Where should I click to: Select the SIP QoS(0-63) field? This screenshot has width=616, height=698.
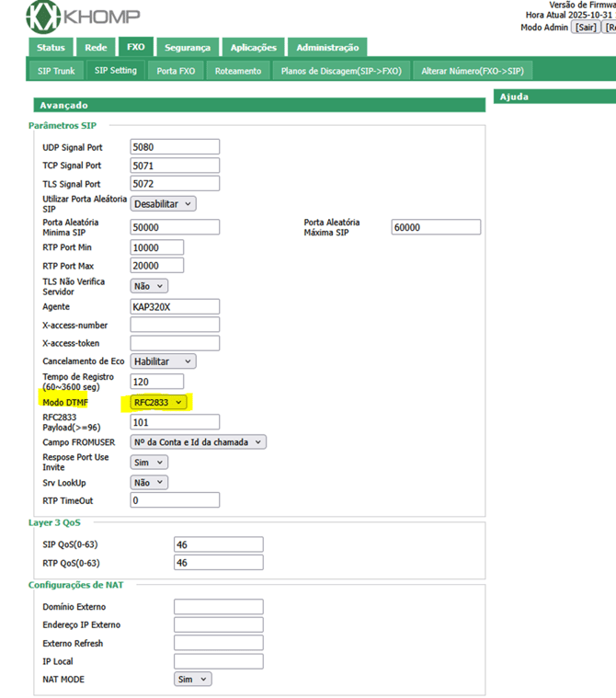tap(218, 544)
